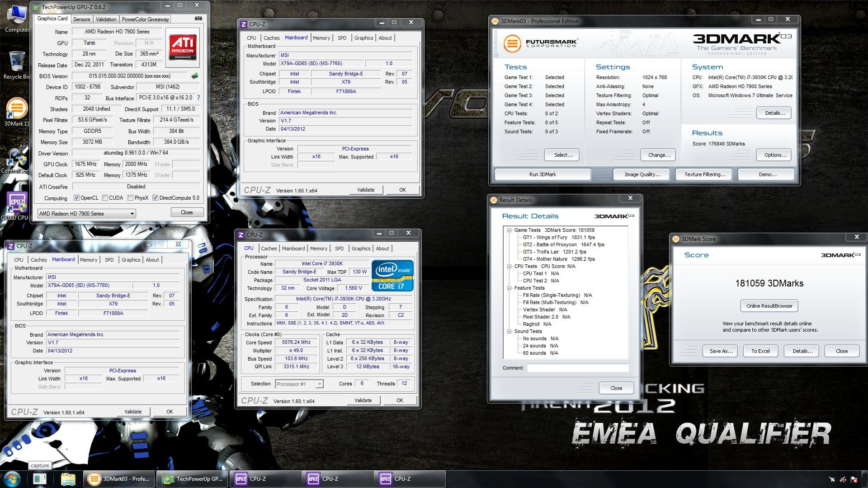Open the AMD Radeon HD 7900 Series dropdown
The height and width of the screenshot is (488, 868).
point(86,213)
